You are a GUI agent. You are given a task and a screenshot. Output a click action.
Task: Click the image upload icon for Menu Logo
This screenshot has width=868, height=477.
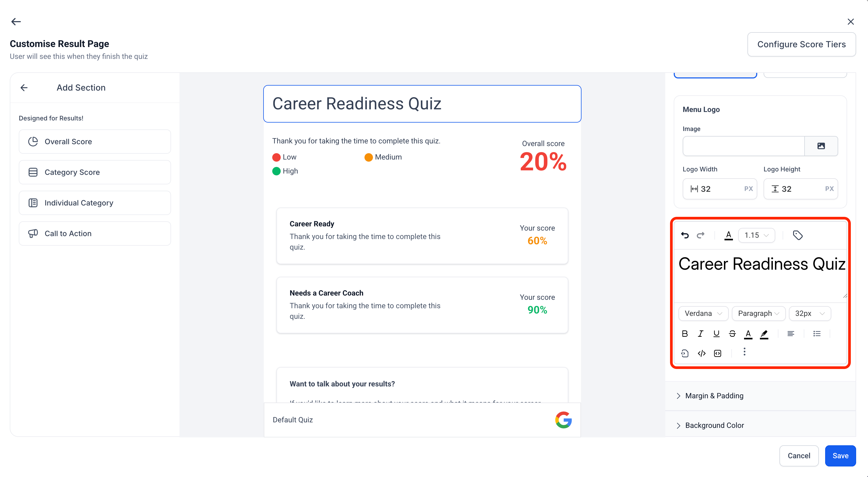click(x=821, y=146)
